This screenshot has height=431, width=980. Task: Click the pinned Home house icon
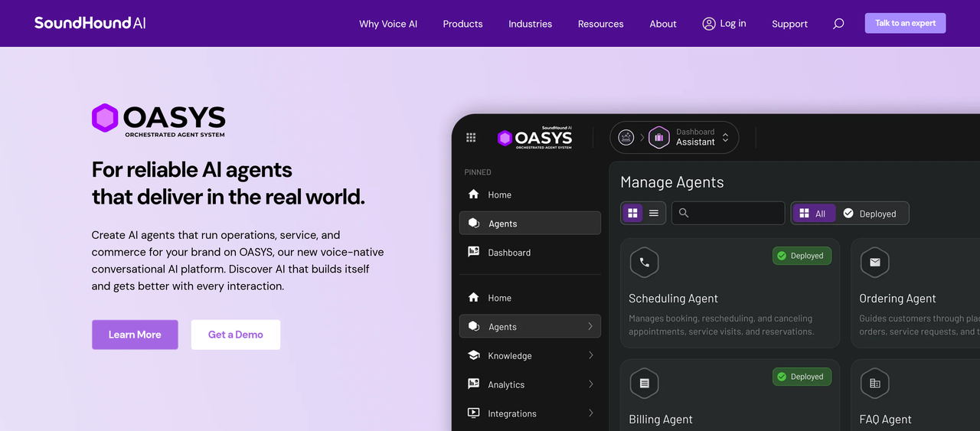473,194
